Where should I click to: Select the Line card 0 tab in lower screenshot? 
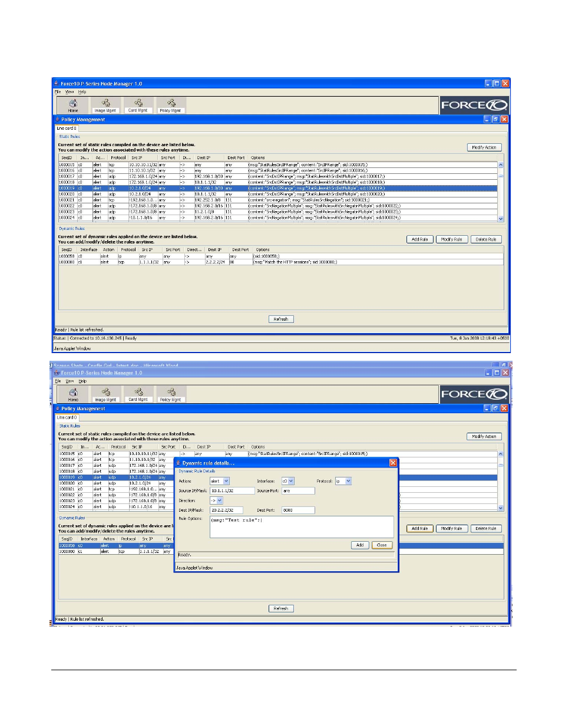tap(67, 417)
